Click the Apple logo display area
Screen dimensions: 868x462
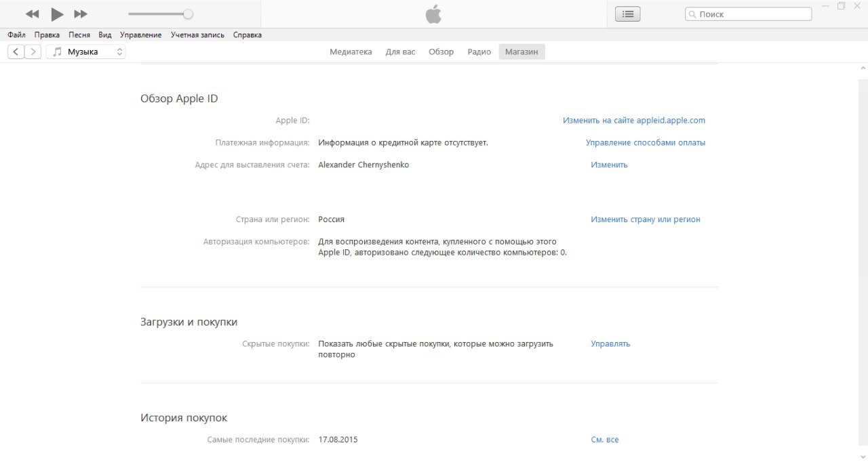coord(433,14)
